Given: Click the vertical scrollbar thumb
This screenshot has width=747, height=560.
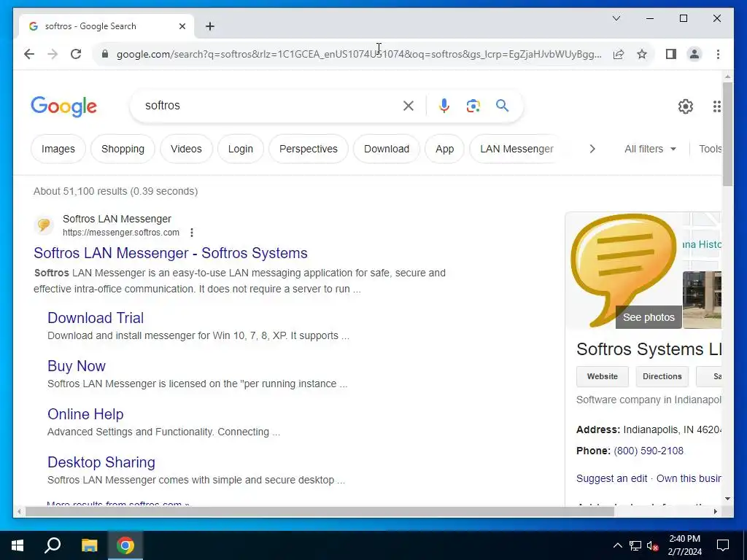Looking at the screenshot, I should [x=727, y=134].
